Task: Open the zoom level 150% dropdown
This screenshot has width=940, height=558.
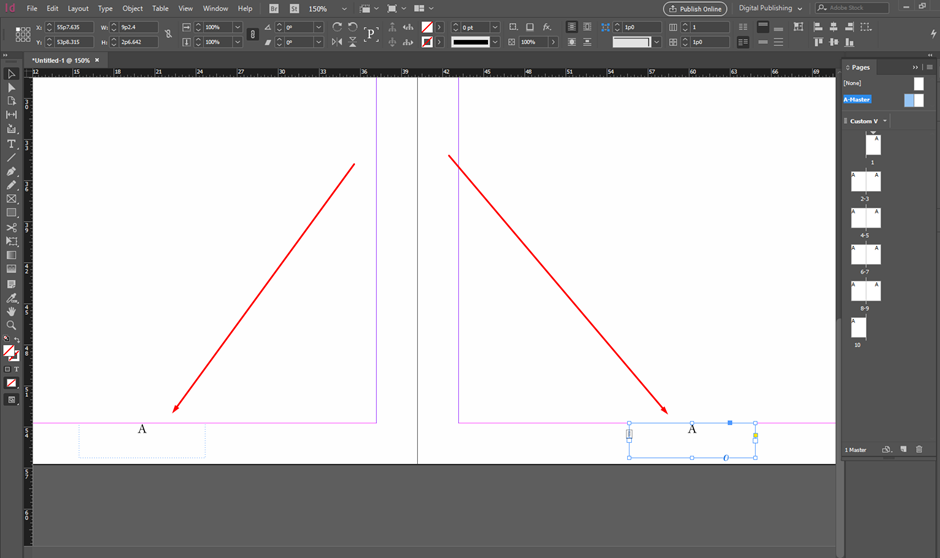Action: tap(345, 9)
